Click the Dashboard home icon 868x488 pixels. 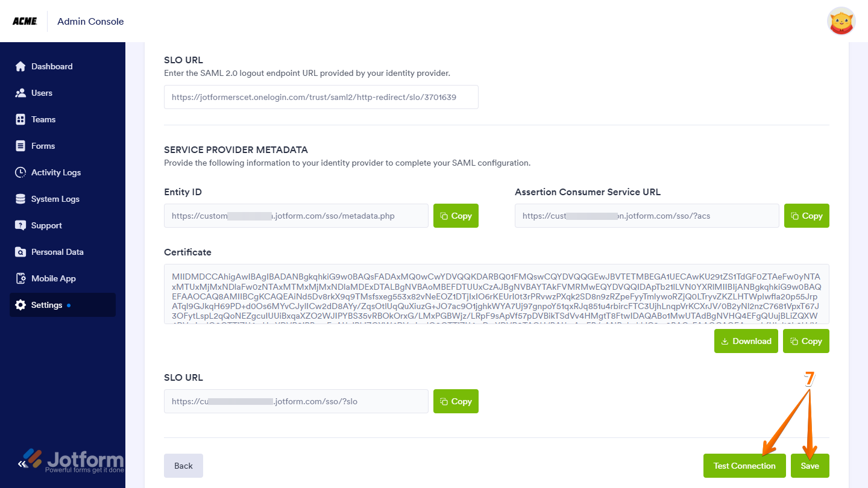click(x=20, y=66)
